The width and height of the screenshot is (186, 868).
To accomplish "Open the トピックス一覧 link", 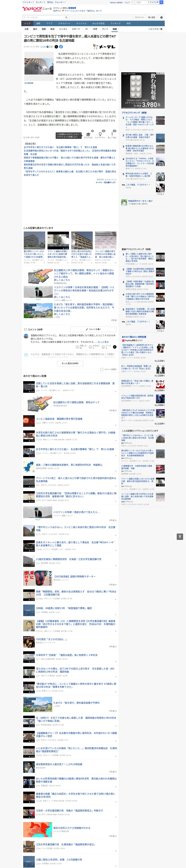I will (155, 29).
